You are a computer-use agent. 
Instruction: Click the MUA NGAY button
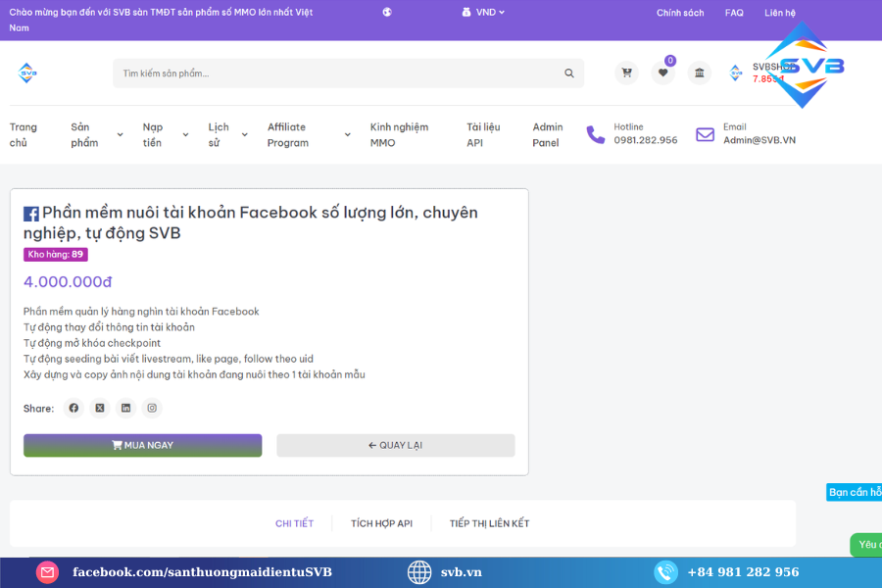142,445
